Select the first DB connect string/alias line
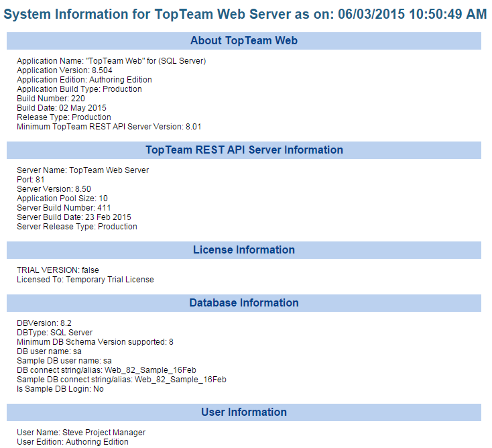Image resolution: width=492 pixels, height=448 pixels. pos(107,370)
